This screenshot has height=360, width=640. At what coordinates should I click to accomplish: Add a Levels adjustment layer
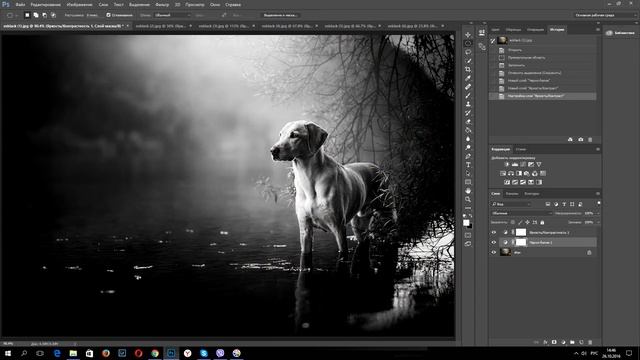click(515, 164)
